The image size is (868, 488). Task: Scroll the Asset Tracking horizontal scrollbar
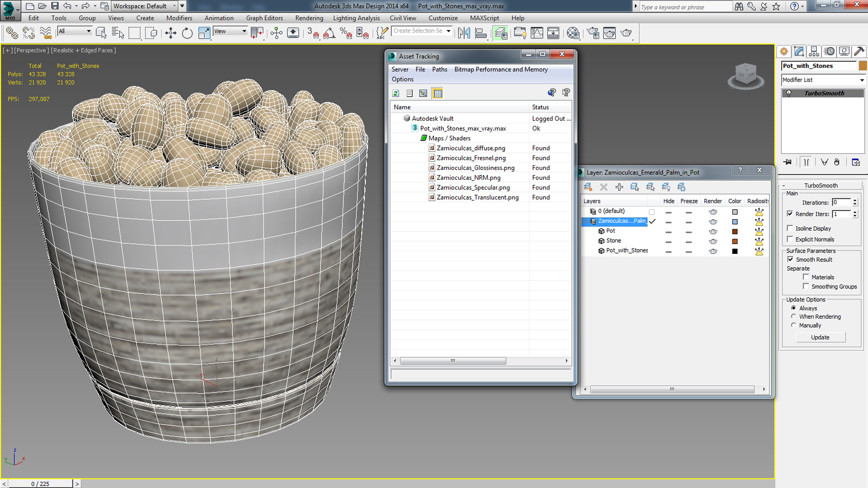pos(452,361)
